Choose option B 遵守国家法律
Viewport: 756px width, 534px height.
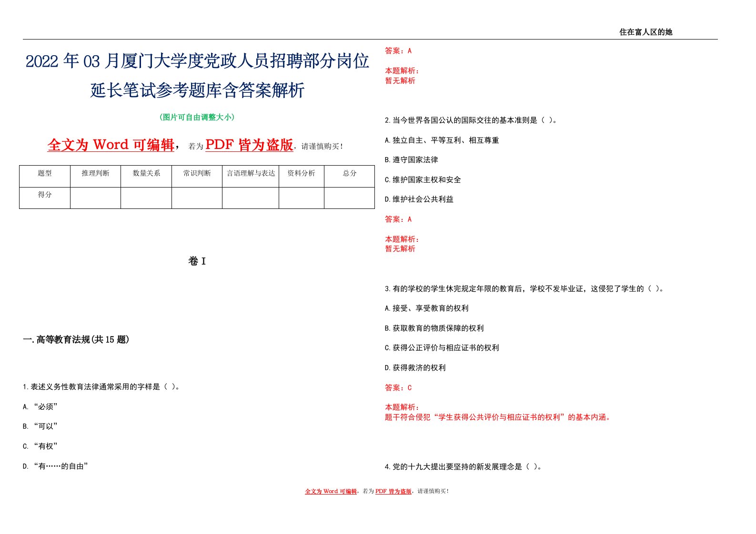(412, 160)
